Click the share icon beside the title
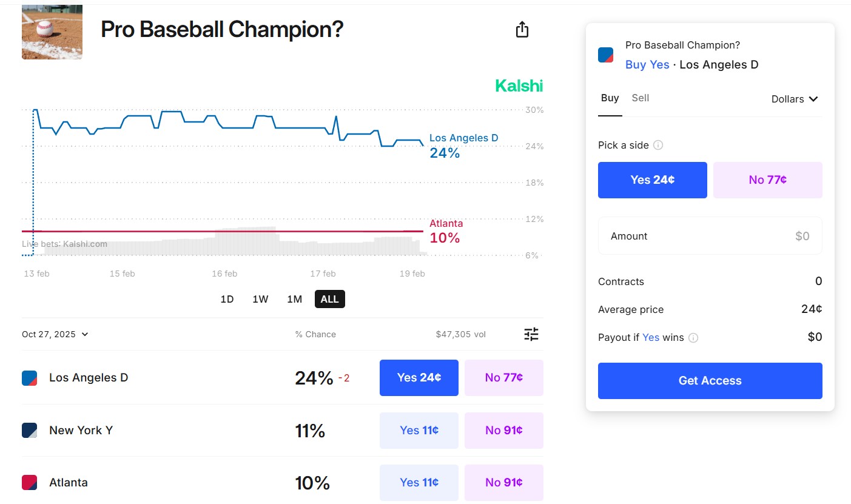851x504 pixels. click(x=522, y=30)
